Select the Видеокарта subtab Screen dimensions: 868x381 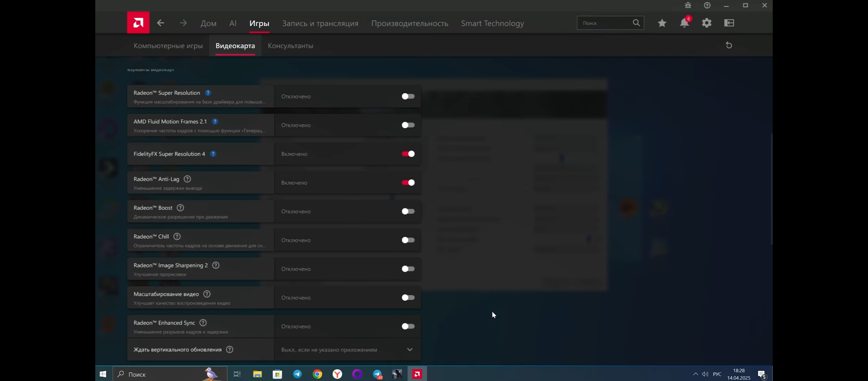pos(235,46)
